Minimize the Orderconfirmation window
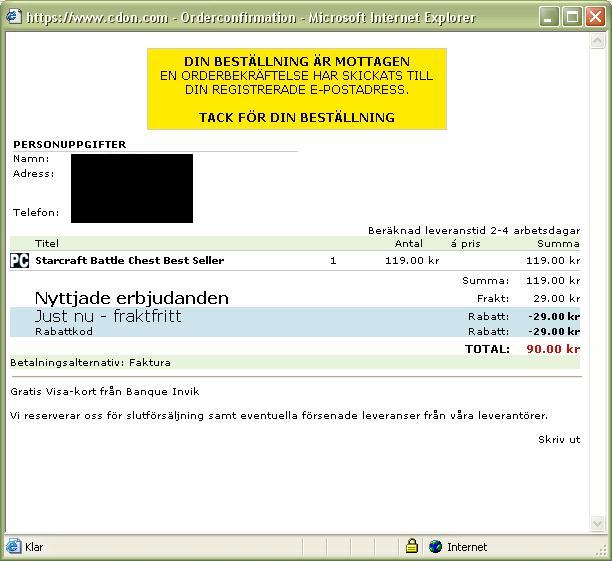 click(x=548, y=18)
